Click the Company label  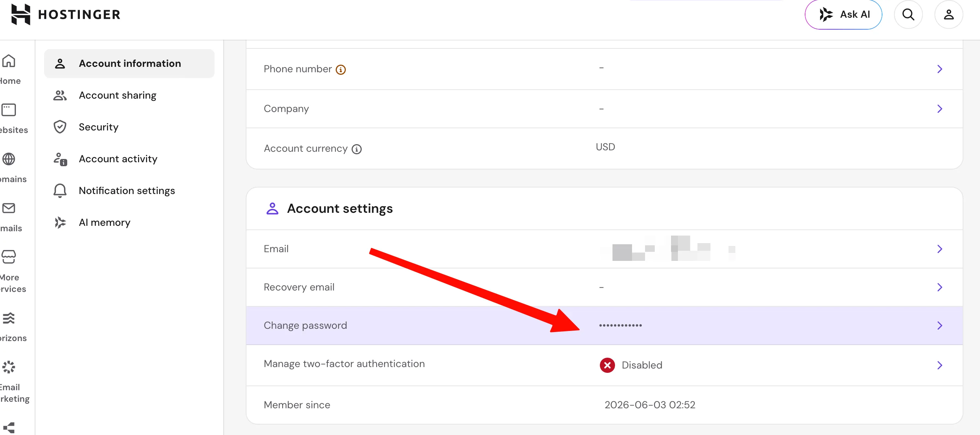pyautogui.click(x=286, y=109)
